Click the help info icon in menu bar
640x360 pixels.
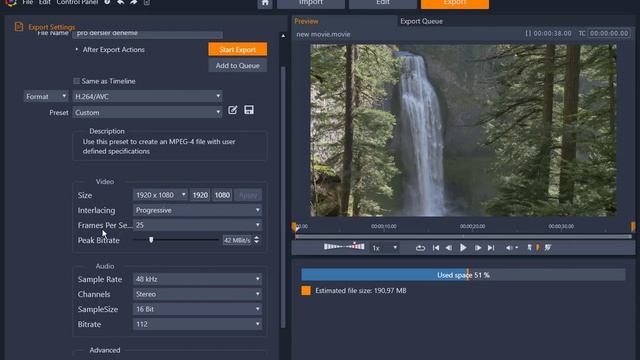107,2
